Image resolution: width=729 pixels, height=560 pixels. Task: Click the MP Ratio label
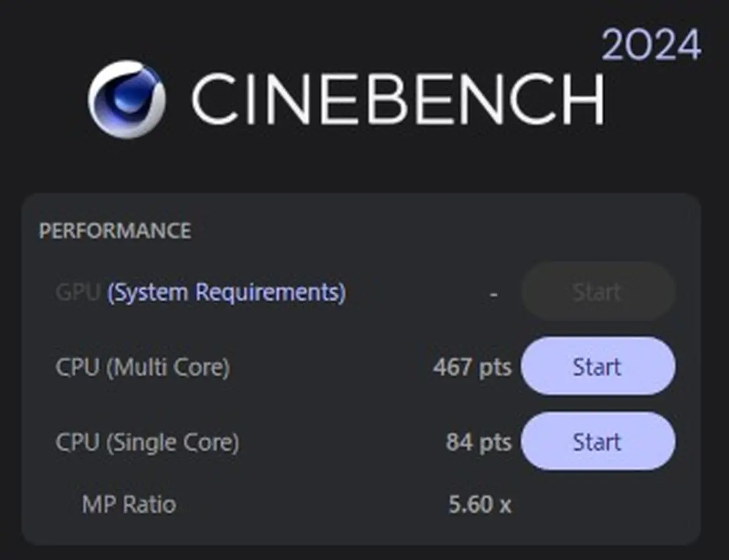point(129,504)
